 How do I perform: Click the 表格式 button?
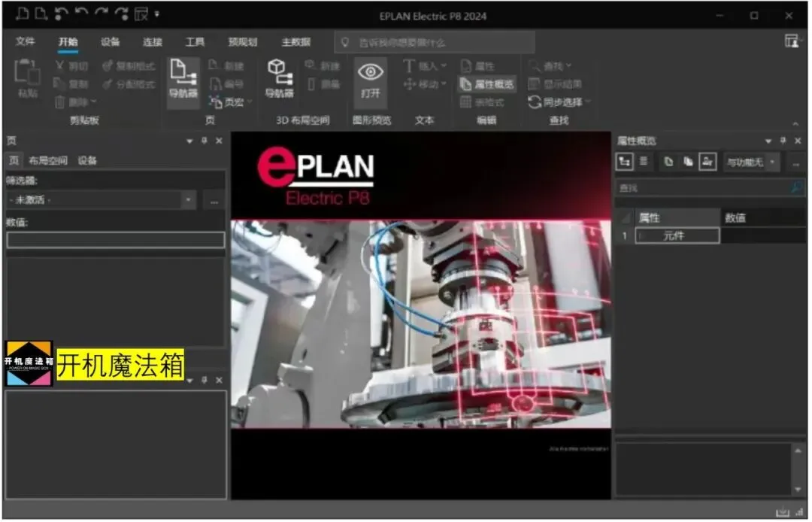(483, 102)
